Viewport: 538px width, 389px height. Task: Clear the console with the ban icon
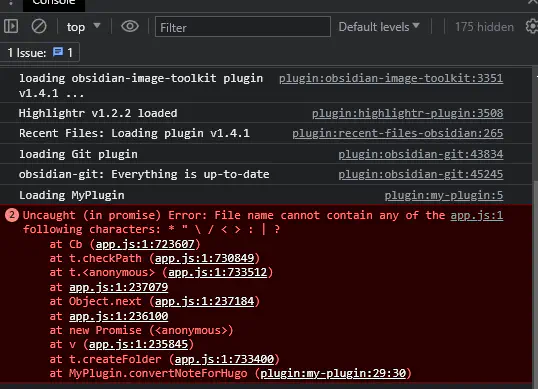(39, 26)
